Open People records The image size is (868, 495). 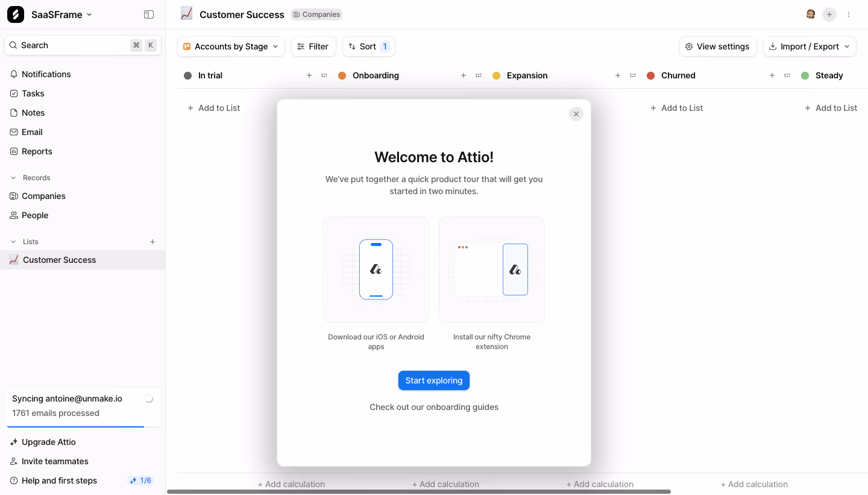click(x=83, y=215)
